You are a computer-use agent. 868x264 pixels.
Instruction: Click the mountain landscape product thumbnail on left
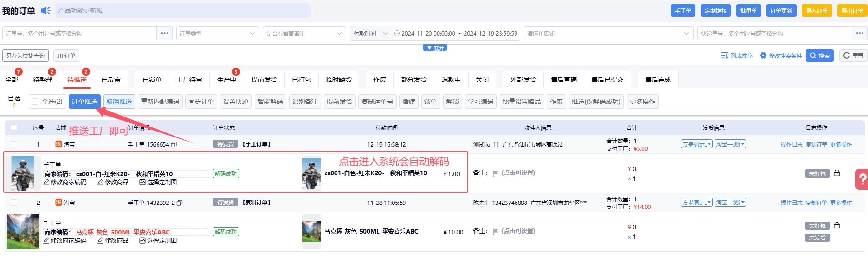tap(23, 232)
